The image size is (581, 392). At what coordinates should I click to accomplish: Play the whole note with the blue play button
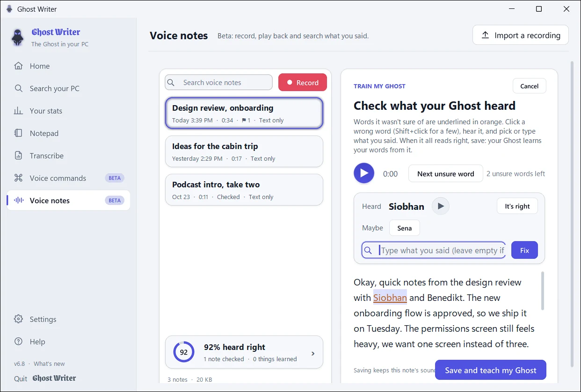tap(364, 173)
